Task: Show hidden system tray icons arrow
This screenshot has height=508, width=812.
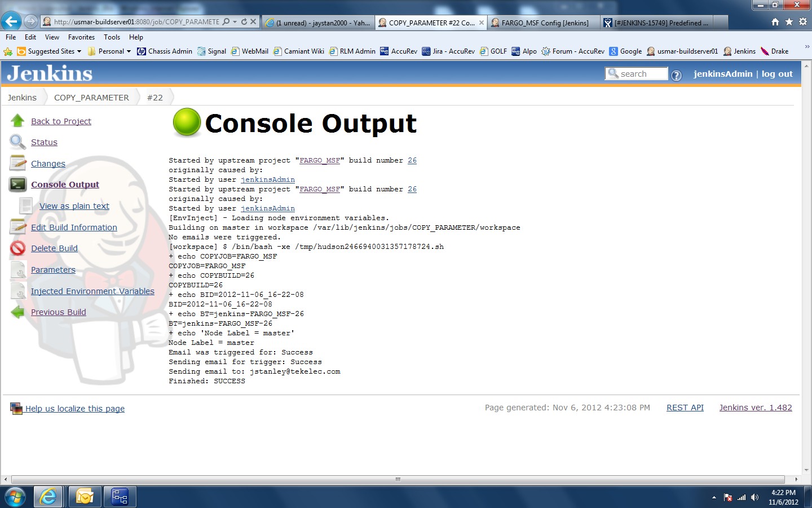Action: pos(714,497)
